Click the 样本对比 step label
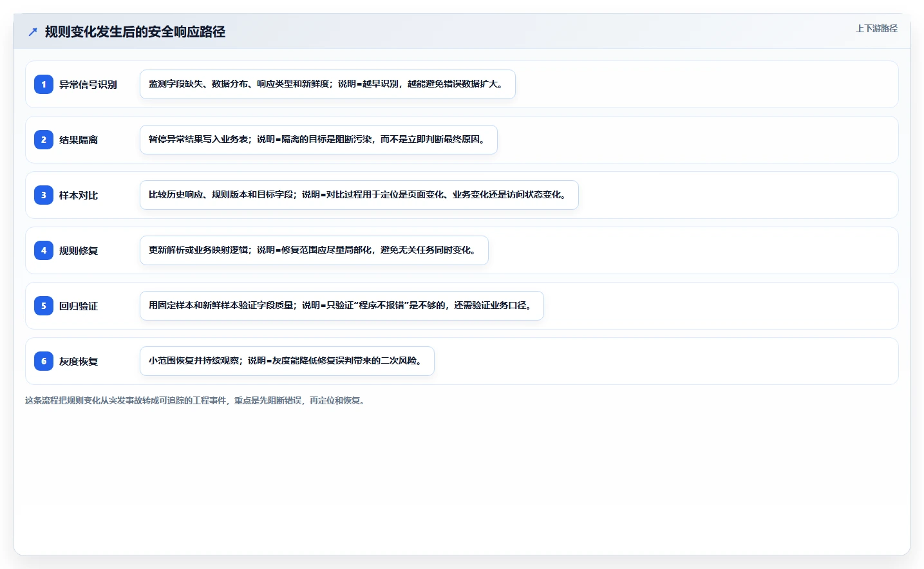924x569 pixels. (x=79, y=195)
